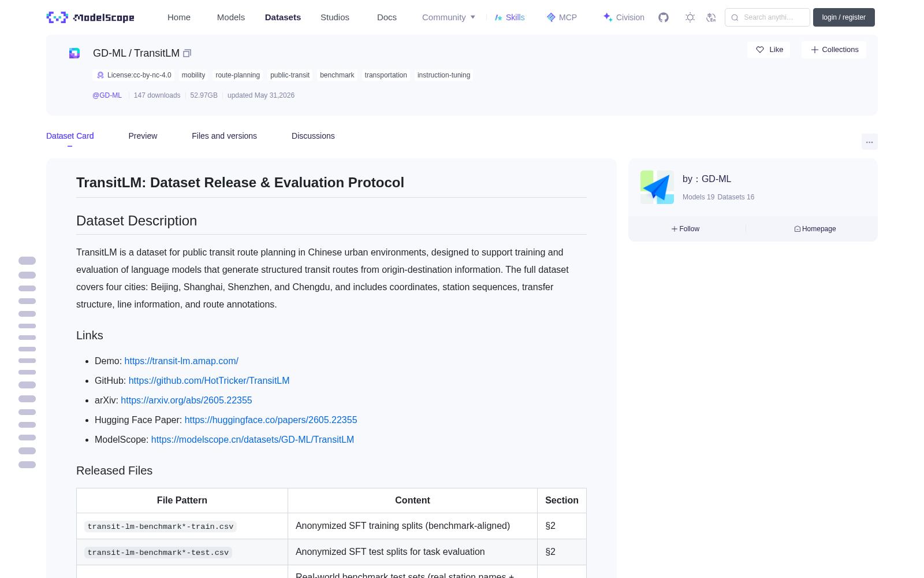Click the plus icon next to Follow
The image size is (924, 578).
pos(675,229)
